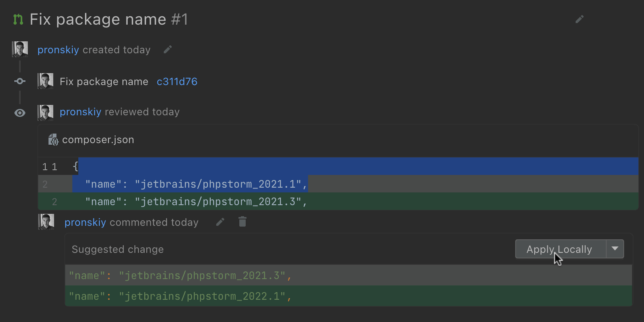
Task: Open the composer.json file name
Action: [x=98, y=140]
